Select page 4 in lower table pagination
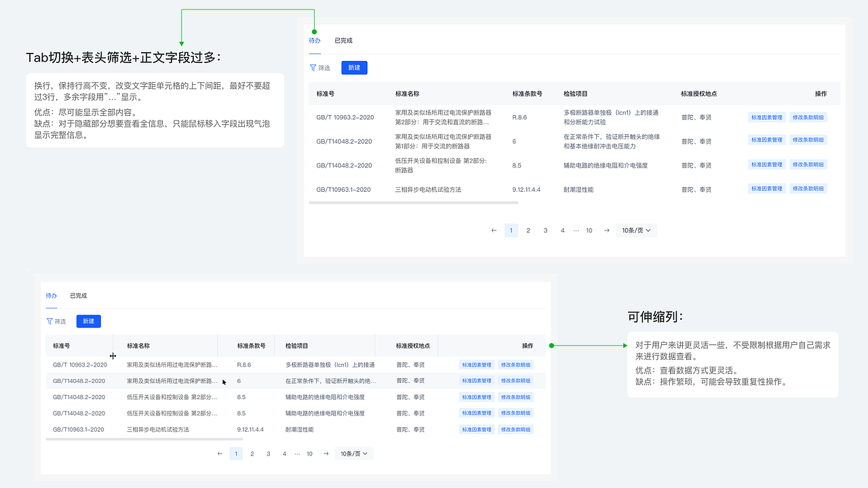The width and height of the screenshot is (868, 488). point(285,453)
